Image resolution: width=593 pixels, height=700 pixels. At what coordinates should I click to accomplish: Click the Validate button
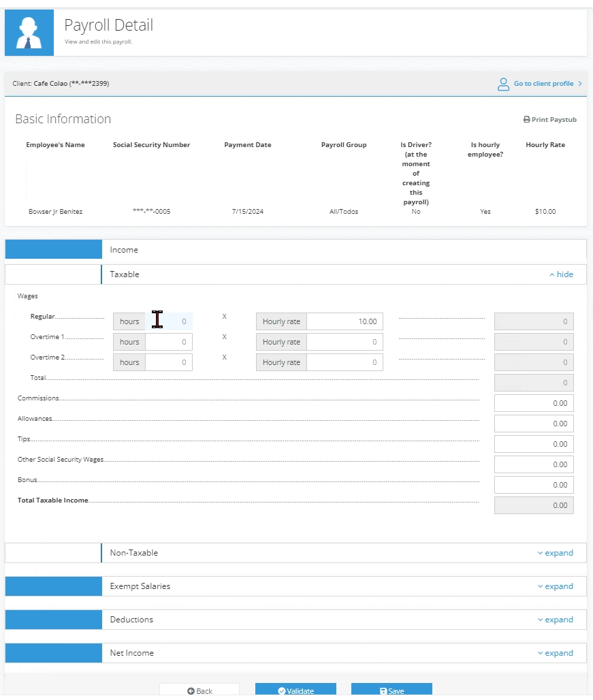pyautogui.click(x=296, y=690)
